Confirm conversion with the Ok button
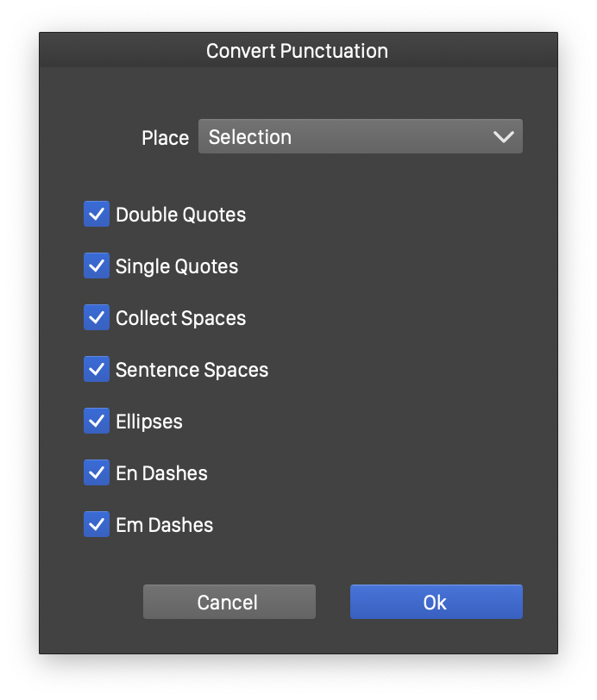The width and height of the screenshot is (597, 700). click(436, 603)
